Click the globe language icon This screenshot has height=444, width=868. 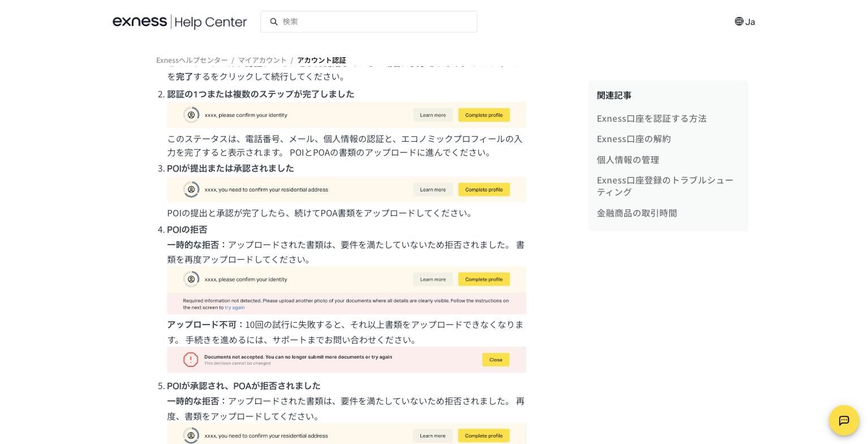tap(739, 22)
